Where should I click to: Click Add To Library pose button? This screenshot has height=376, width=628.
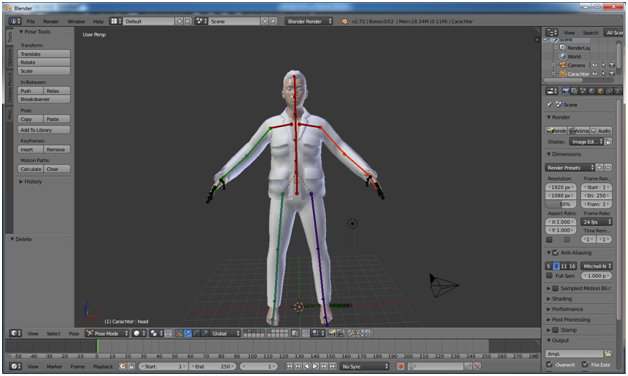point(44,130)
